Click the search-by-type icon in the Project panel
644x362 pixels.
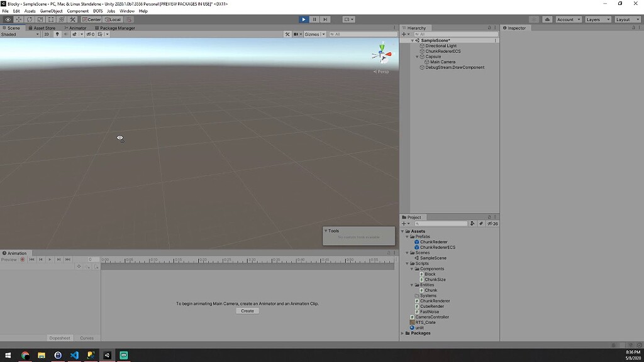pos(472,223)
